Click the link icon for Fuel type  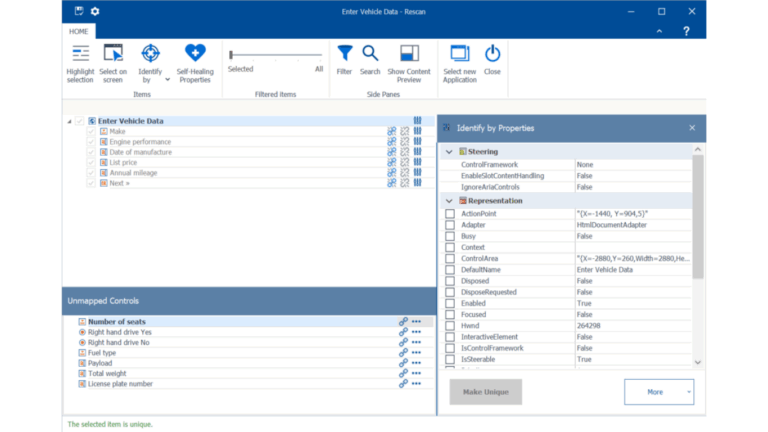[x=403, y=353]
